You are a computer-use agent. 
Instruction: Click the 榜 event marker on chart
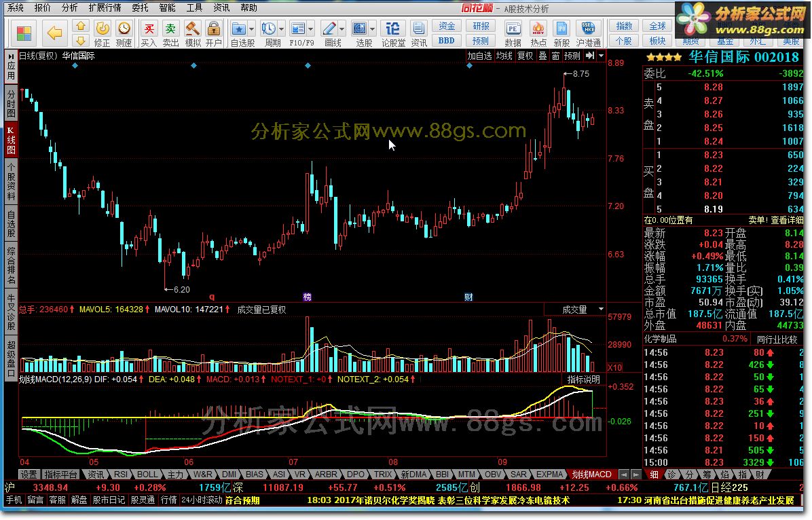[x=307, y=297]
